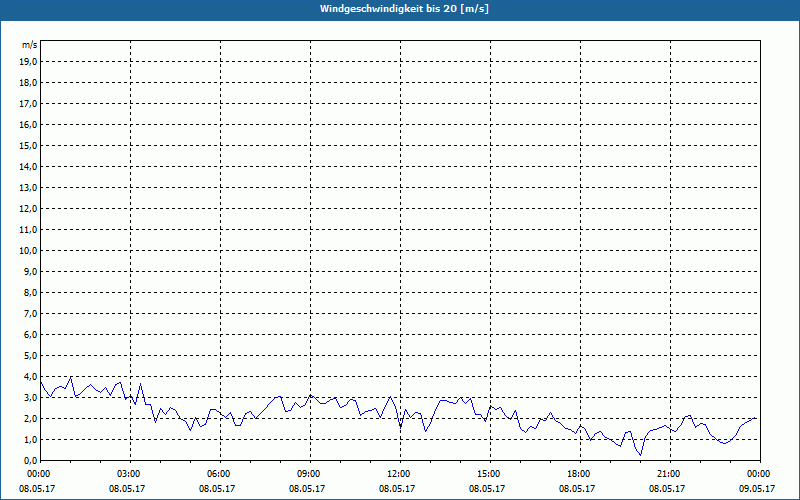Pick the 1,0 y-axis label
The image size is (800, 500).
point(31,440)
